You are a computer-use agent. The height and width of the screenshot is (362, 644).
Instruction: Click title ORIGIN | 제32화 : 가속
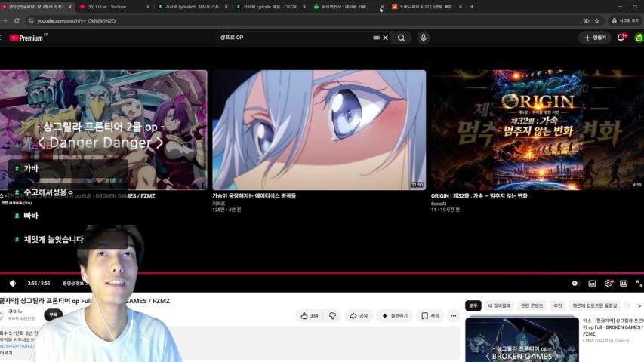tap(479, 196)
